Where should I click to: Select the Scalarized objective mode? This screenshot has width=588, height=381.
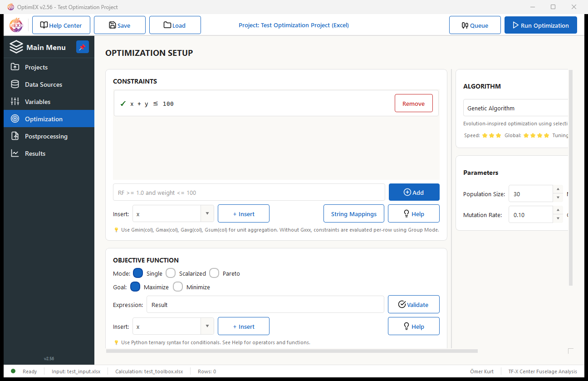(x=171, y=273)
